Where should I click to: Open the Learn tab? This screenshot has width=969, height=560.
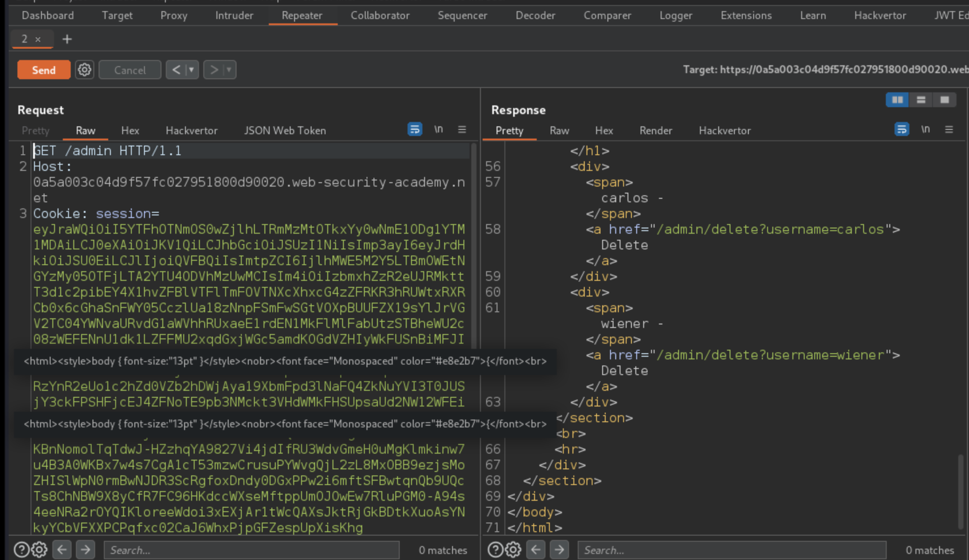point(813,15)
